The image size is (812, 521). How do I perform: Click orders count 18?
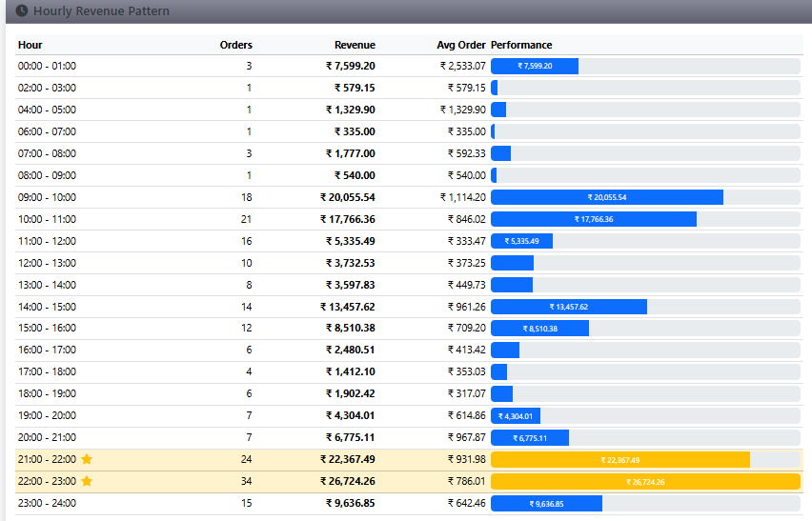(x=247, y=197)
